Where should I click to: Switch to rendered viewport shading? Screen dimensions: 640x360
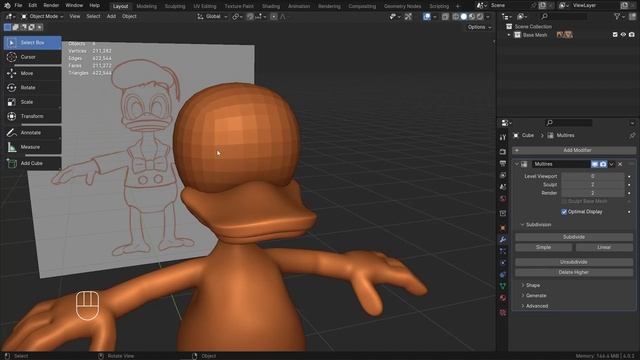pyautogui.click(x=480, y=17)
